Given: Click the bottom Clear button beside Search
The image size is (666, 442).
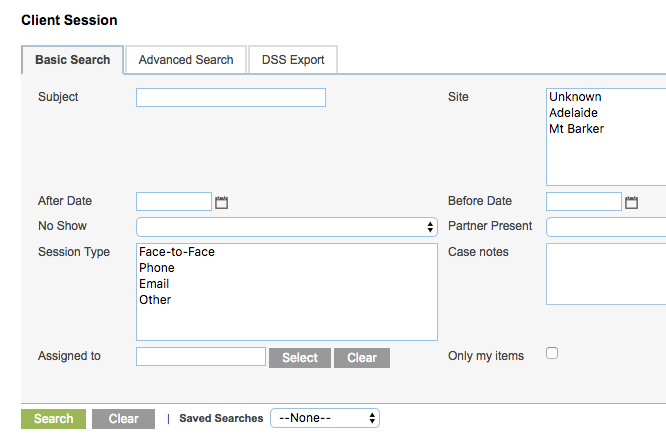Looking at the screenshot, I should pyautogui.click(x=124, y=419).
